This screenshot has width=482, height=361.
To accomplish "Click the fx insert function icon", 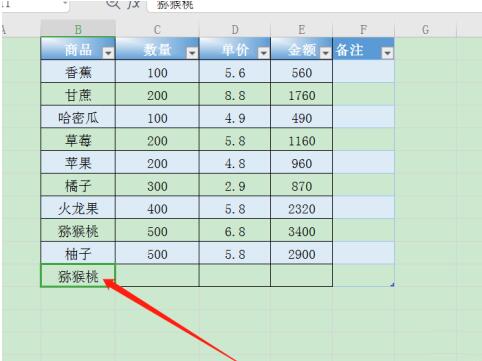I will pos(133,4).
